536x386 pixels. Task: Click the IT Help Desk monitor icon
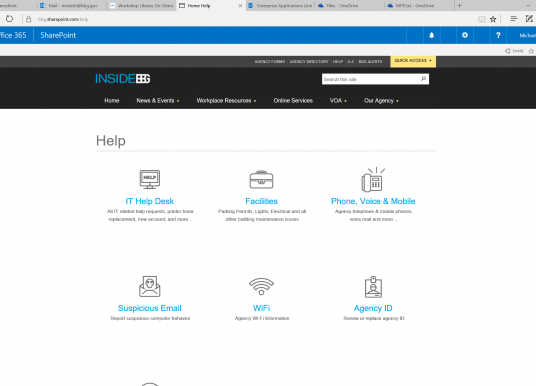point(150,179)
